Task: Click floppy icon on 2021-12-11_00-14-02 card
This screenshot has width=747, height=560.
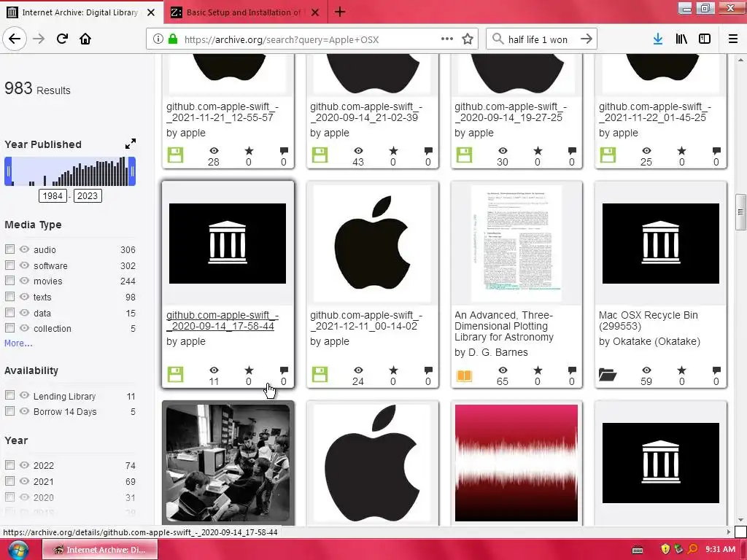Action: click(320, 374)
